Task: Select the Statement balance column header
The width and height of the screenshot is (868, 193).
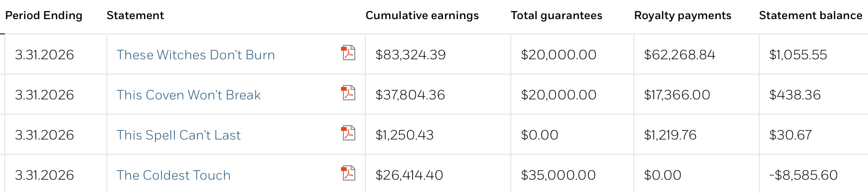Action: (810, 16)
